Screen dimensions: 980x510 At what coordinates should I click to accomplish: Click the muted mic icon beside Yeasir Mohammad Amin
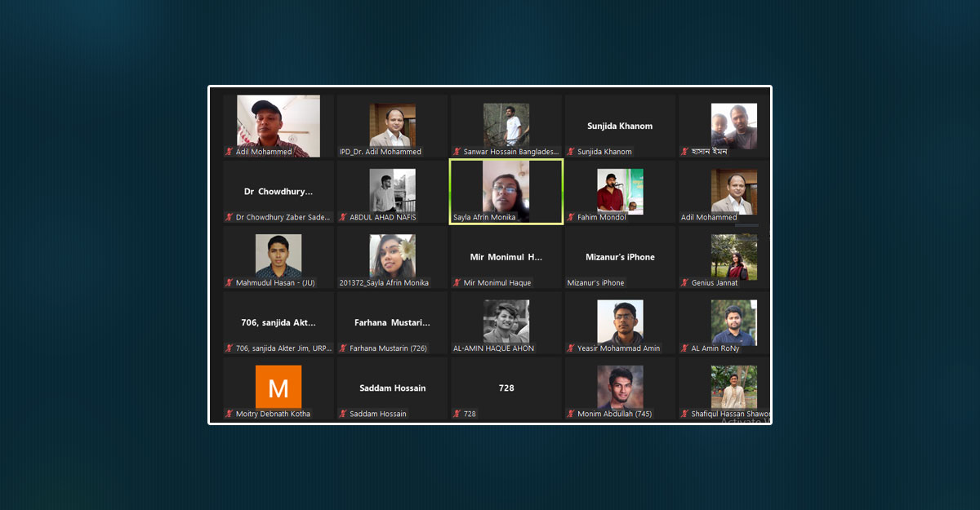point(572,348)
